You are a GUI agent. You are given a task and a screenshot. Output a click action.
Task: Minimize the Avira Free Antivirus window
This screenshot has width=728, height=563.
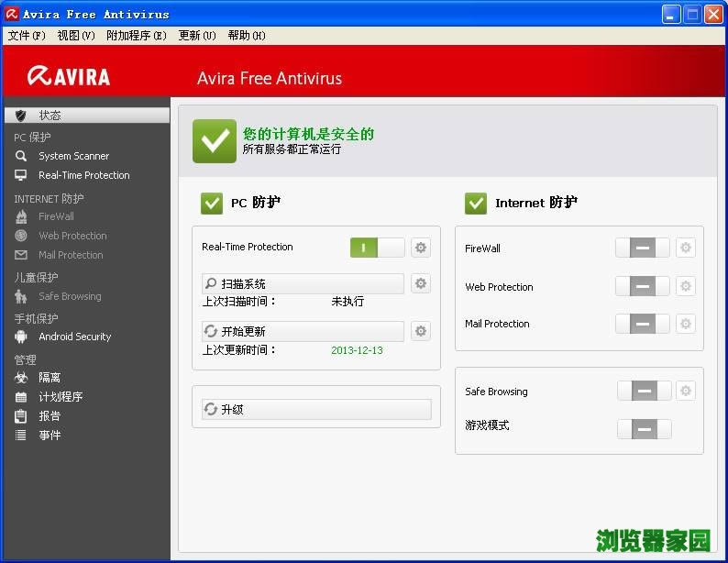671,15
